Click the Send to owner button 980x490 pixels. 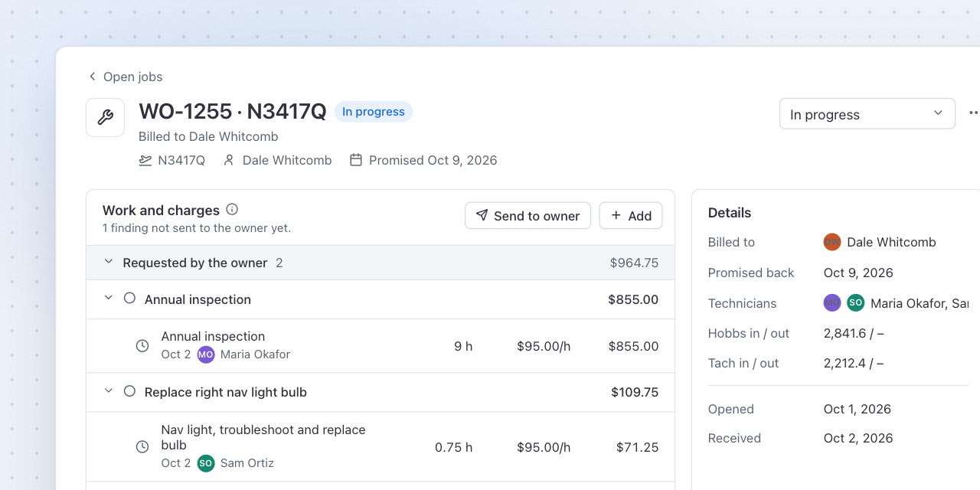528,216
